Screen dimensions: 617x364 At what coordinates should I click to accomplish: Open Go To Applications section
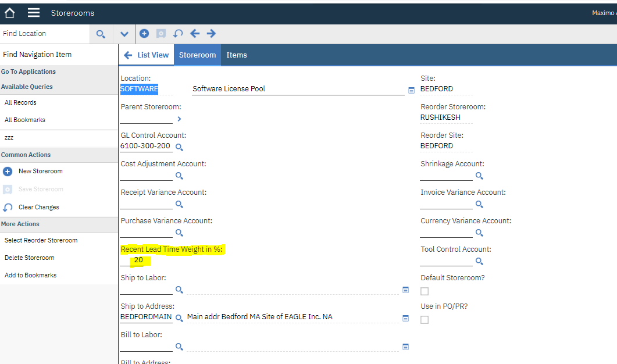pyautogui.click(x=28, y=72)
